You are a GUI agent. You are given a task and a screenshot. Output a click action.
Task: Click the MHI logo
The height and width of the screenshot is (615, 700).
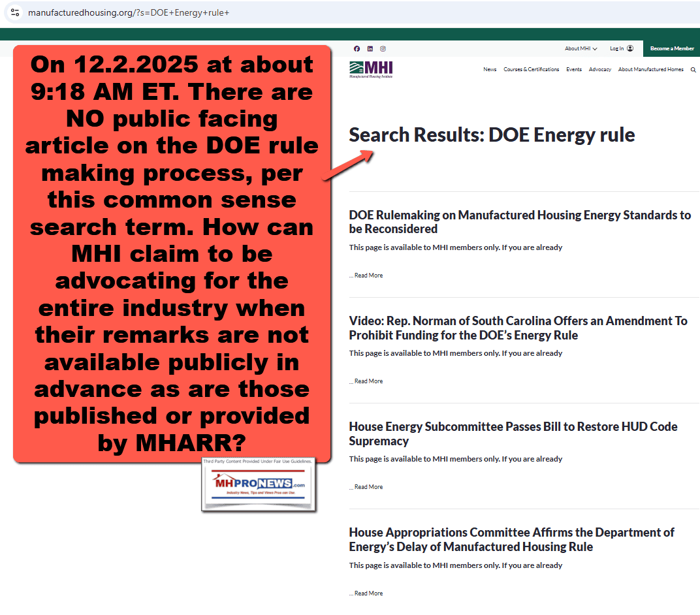371,69
